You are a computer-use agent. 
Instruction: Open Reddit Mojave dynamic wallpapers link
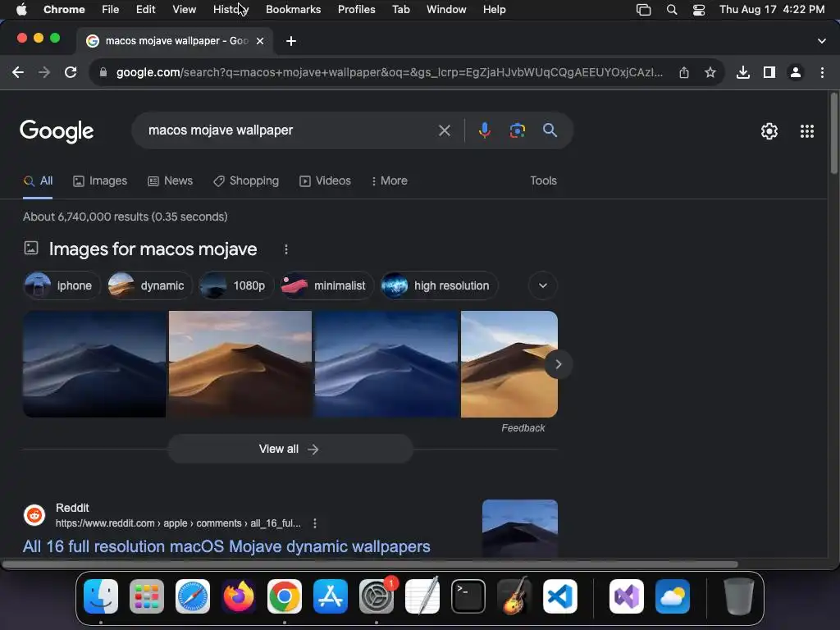226,546
